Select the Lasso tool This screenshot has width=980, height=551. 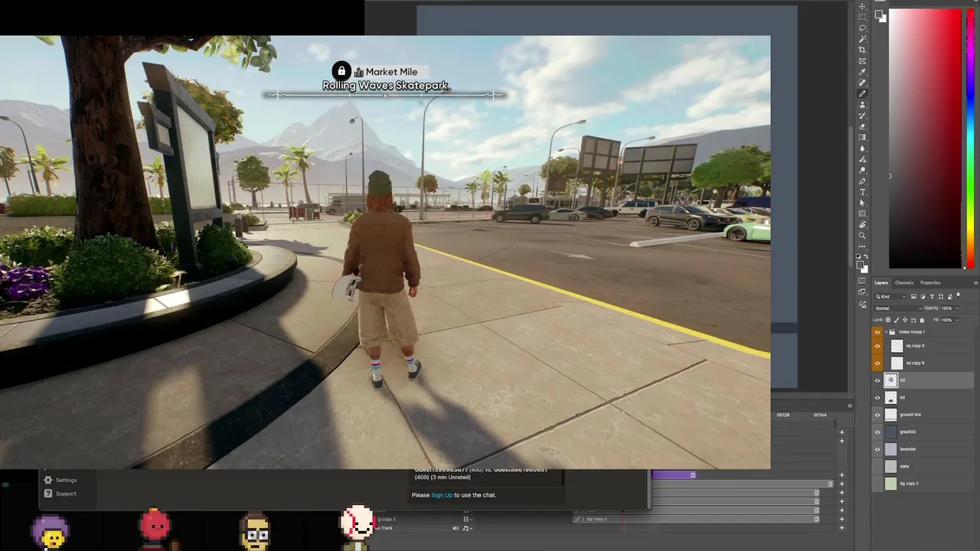(x=863, y=28)
